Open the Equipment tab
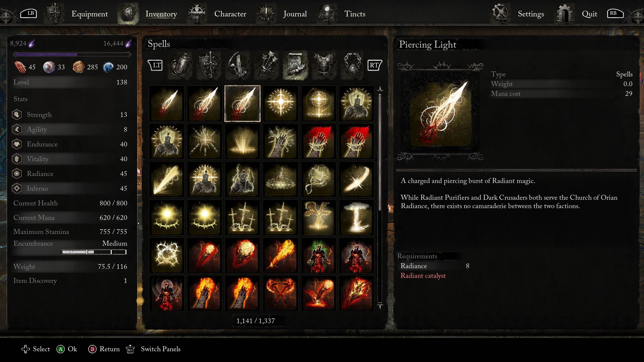Viewport: 644px width, 362px height. pos(90,14)
